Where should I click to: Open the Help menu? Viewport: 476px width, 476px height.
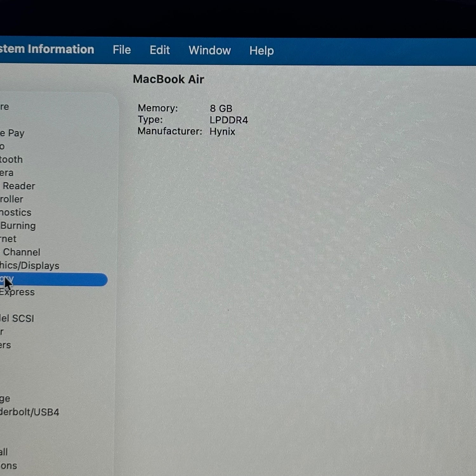[x=261, y=51]
